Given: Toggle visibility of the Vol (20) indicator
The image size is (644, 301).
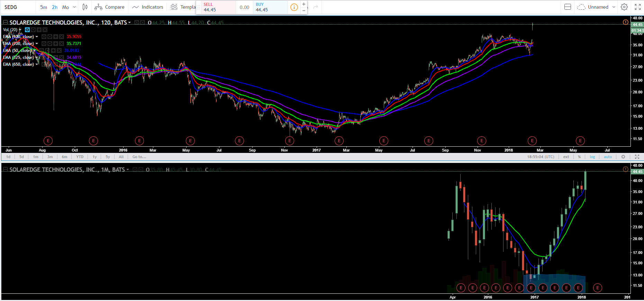Looking at the screenshot, I should point(27,30).
